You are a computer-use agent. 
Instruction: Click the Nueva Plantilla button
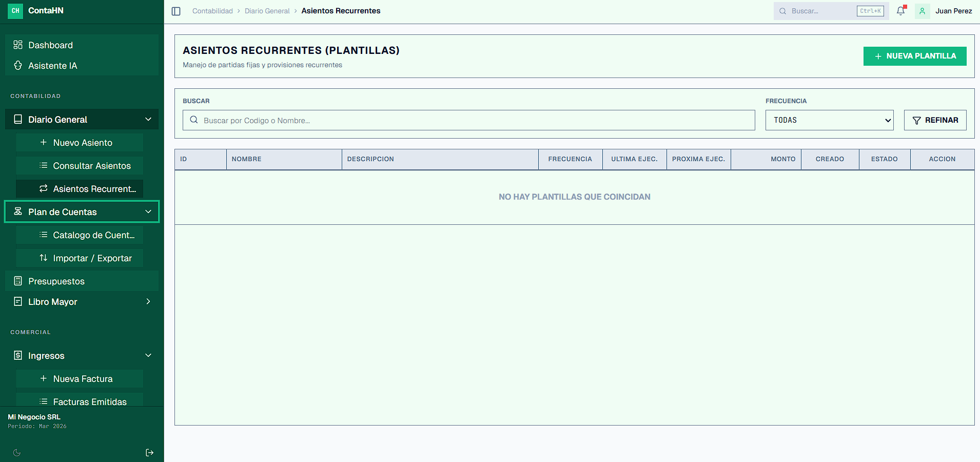coord(914,56)
